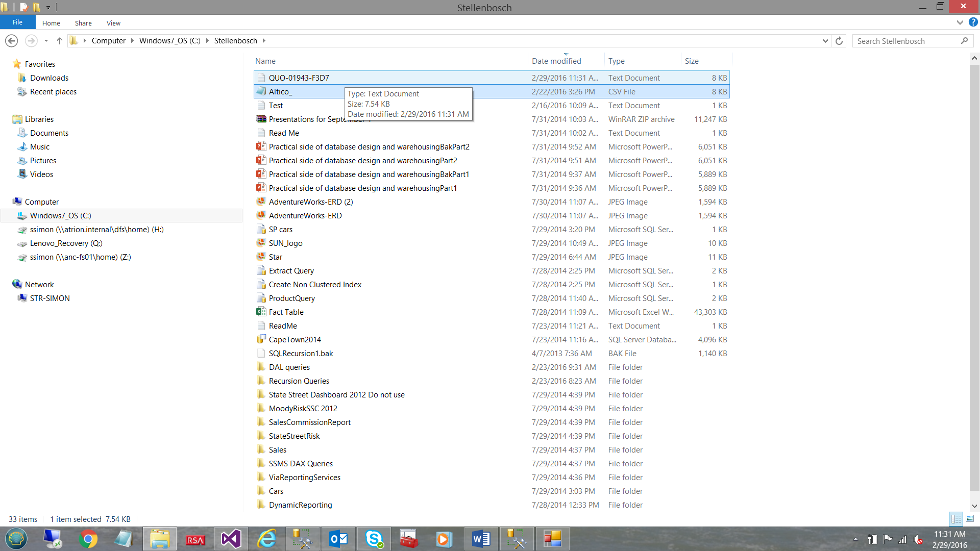Screen dimensions: 980x551
Task: Open Skype from the taskbar
Action: (374, 538)
